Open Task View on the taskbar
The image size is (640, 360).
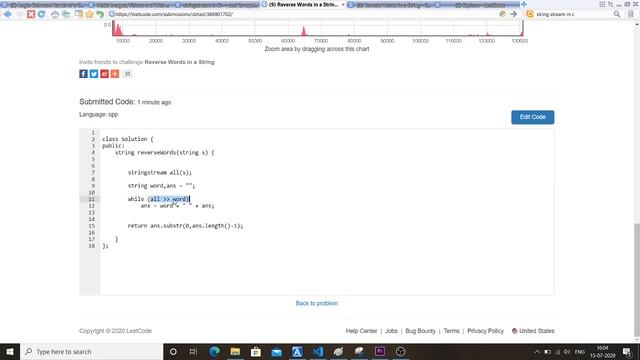click(x=193, y=351)
